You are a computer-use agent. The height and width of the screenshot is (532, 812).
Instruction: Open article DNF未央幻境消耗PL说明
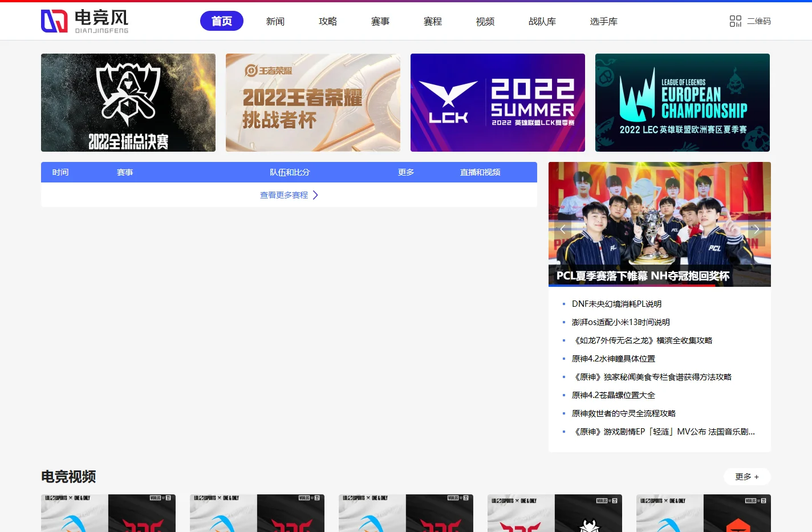(x=617, y=304)
